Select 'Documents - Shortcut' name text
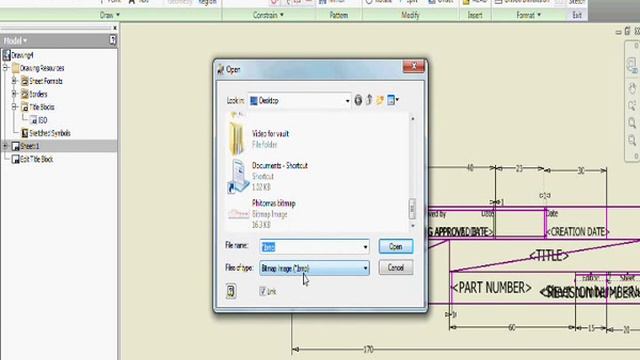Viewport: 640px width, 360px height. [x=280, y=165]
